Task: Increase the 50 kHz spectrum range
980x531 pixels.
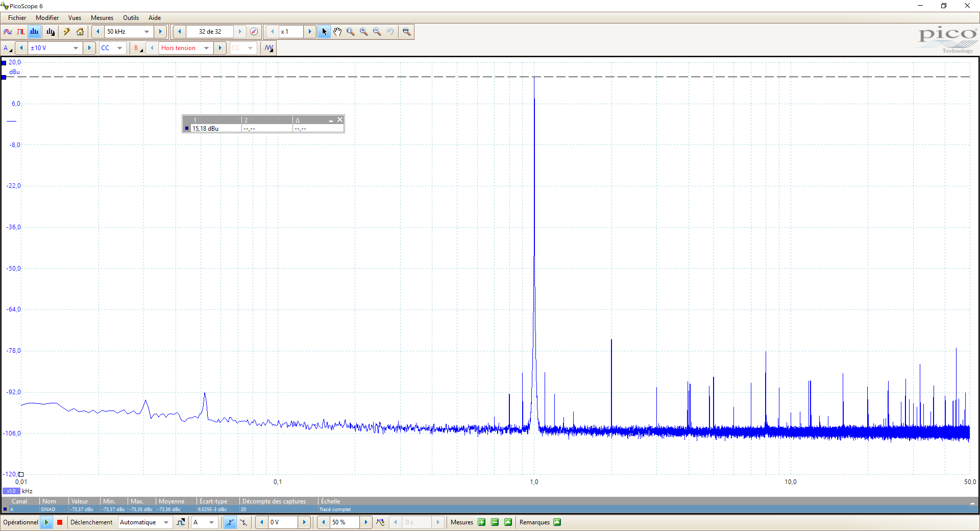Action: (160, 32)
